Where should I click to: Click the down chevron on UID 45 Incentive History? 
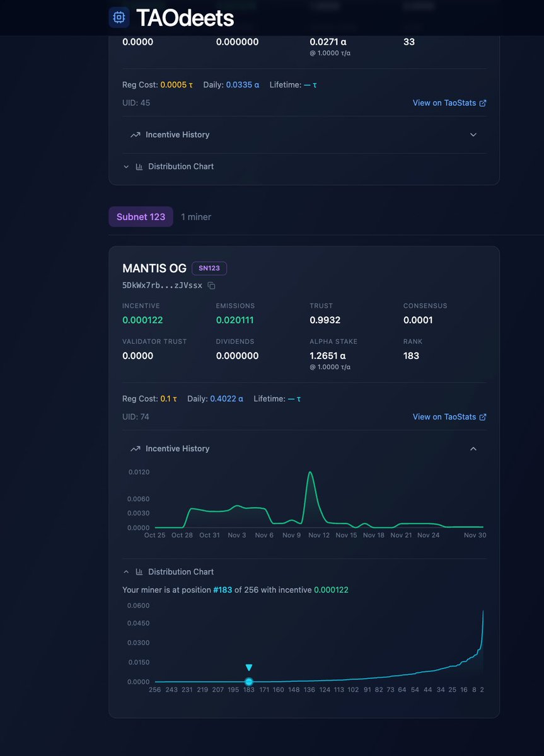pyautogui.click(x=473, y=135)
